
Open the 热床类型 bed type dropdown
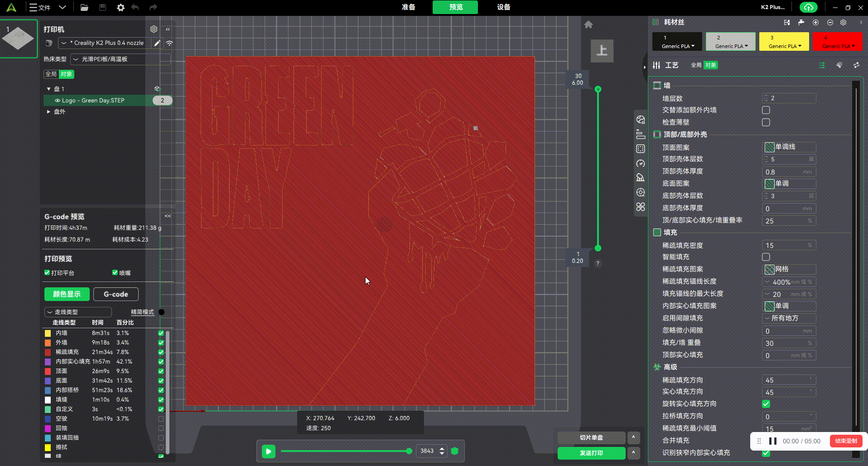(121, 59)
